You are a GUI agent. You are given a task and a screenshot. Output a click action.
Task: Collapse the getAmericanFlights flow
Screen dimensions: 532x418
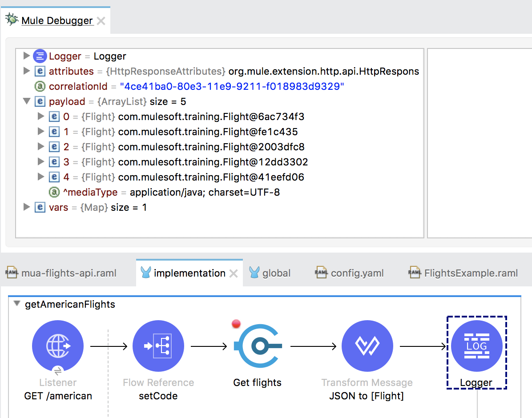pos(16,304)
